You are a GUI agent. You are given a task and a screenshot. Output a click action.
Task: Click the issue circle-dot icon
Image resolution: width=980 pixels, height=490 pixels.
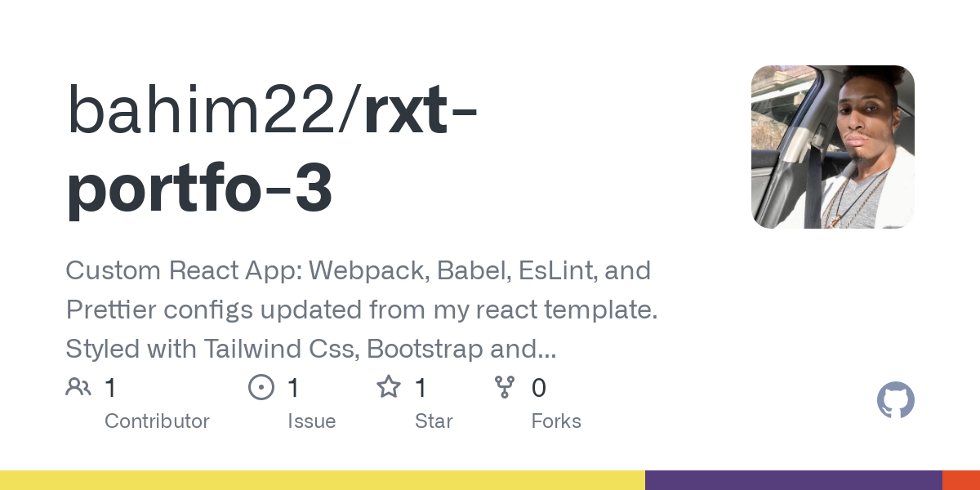(261, 387)
